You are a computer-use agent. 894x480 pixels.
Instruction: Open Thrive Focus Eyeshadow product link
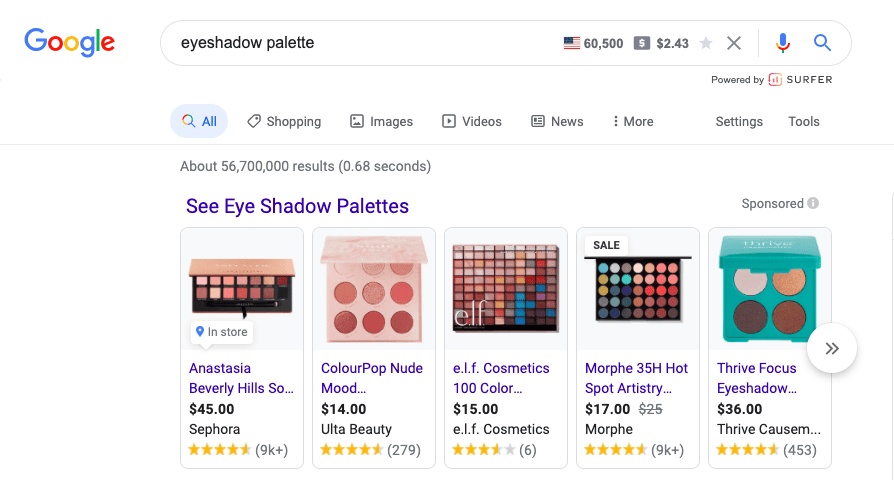pos(757,378)
